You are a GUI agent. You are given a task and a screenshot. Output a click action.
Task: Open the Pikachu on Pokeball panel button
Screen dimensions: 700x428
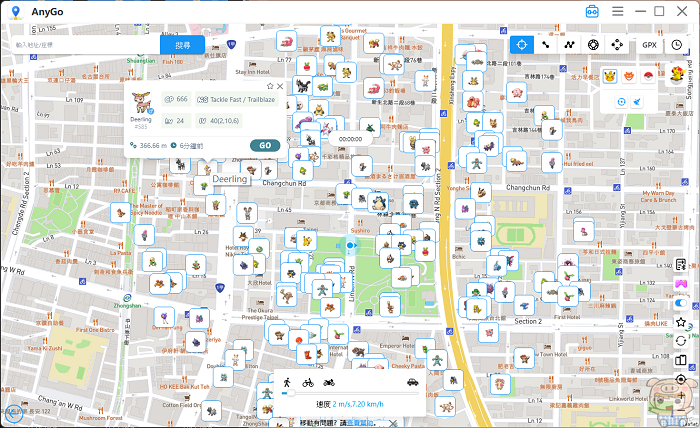pos(678,74)
